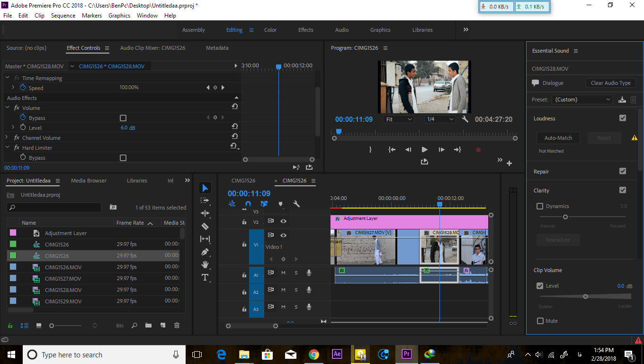
Task: Open Fit zoom level dropdown
Action: click(398, 119)
